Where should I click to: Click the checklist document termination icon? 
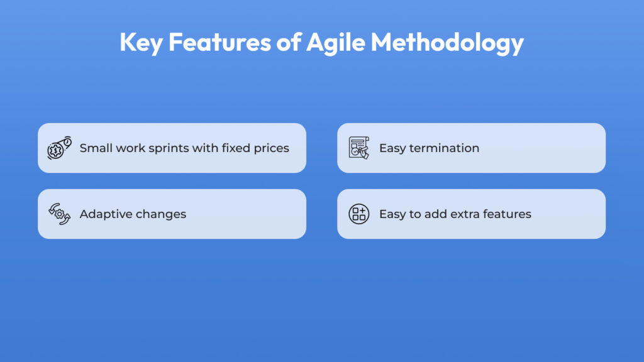[x=359, y=148]
